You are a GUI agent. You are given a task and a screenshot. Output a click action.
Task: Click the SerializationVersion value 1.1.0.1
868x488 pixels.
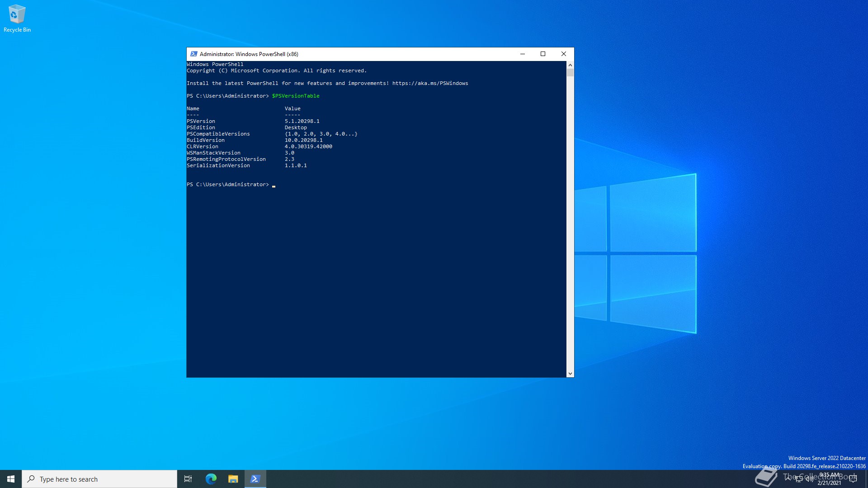coord(296,165)
